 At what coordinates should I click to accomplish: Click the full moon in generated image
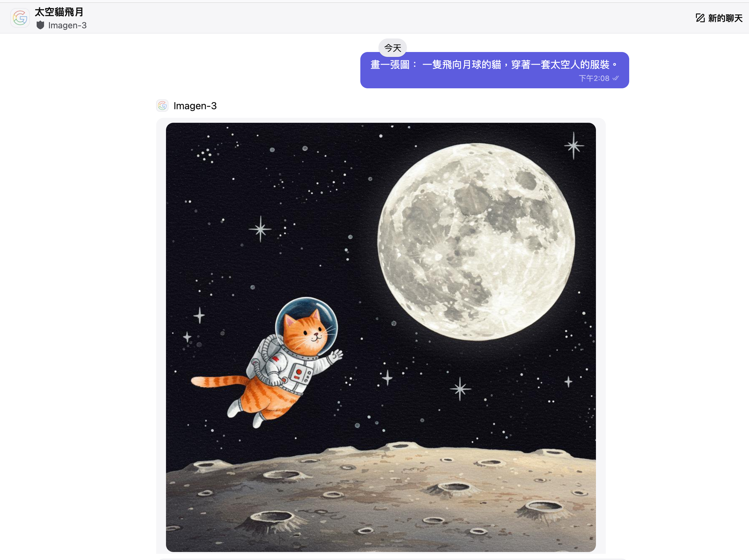tap(476, 242)
